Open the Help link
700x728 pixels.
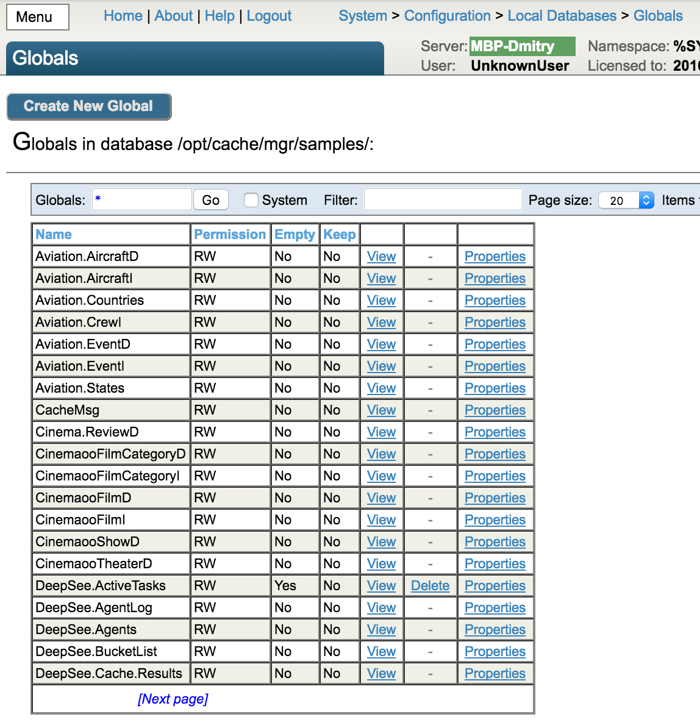[x=220, y=16]
